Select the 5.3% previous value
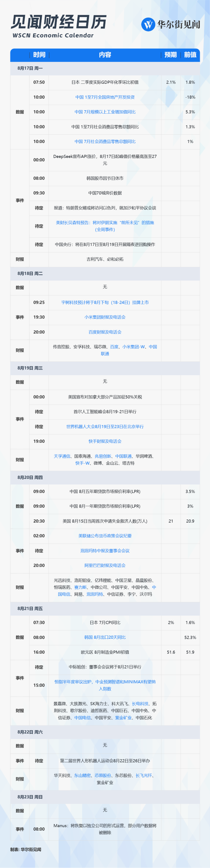The width and height of the screenshot is (210, 868). click(190, 112)
